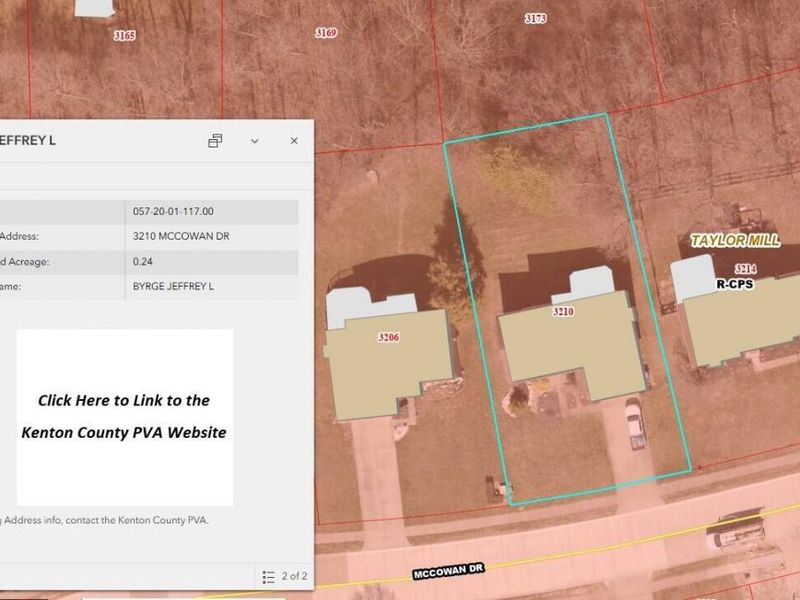Screen dimensions: 800x600
Task: Select the parcel labeled 3165
Action: coord(125,35)
